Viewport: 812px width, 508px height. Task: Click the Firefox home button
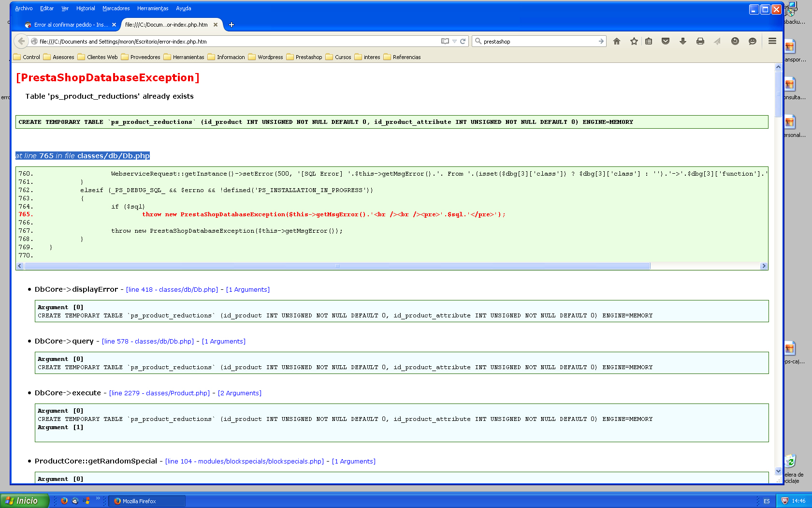coord(617,42)
